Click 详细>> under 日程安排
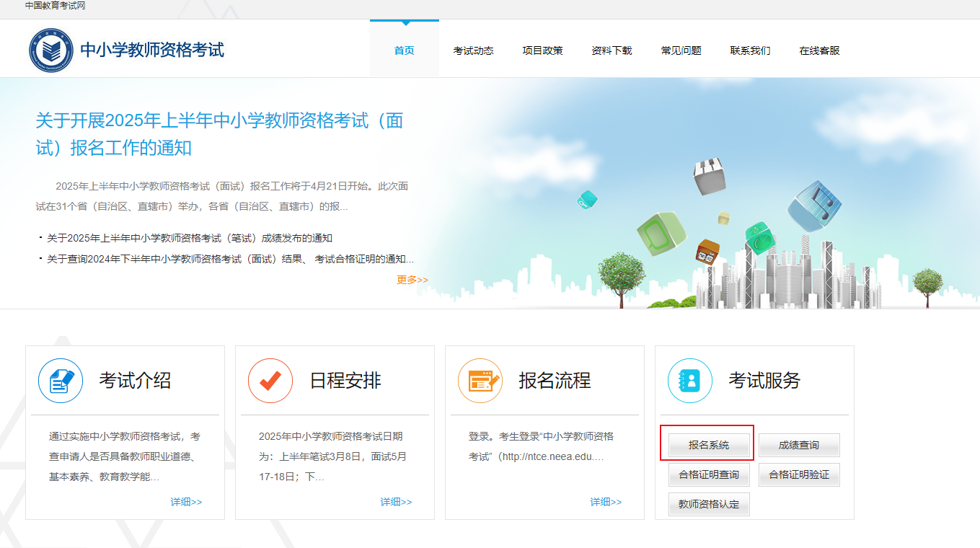 pos(397,502)
